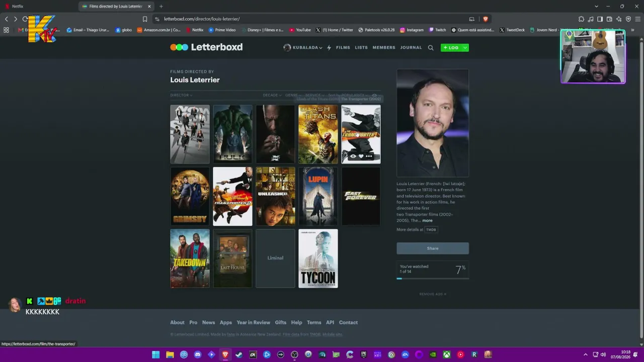Go back with the browser back arrow
The height and width of the screenshot is (362, 644).
tap(6, 19)
